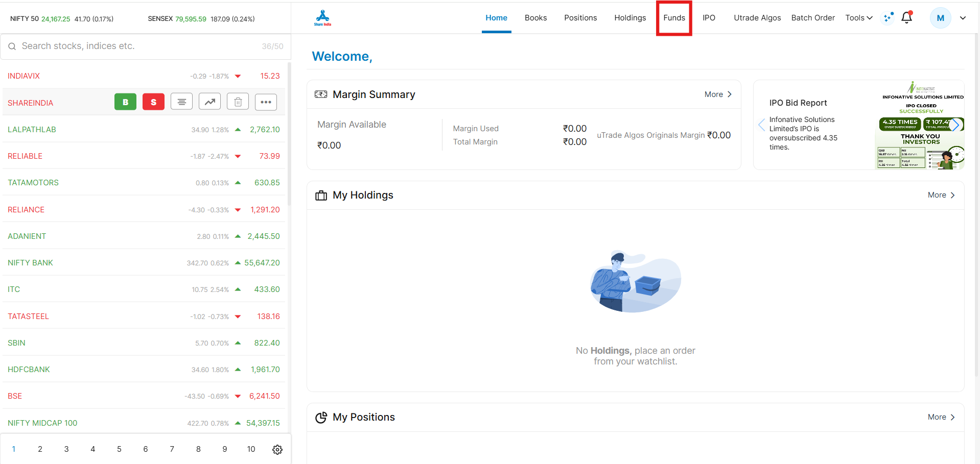The width and height of the screenshot is (980, 464).
Task: Switch to watchlist 10
Action: [251, 449]
